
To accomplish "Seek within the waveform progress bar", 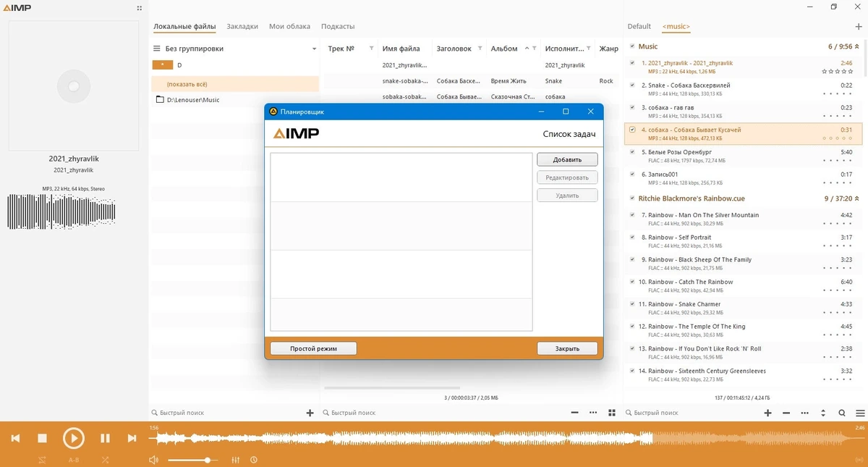I will coord(506,438).
